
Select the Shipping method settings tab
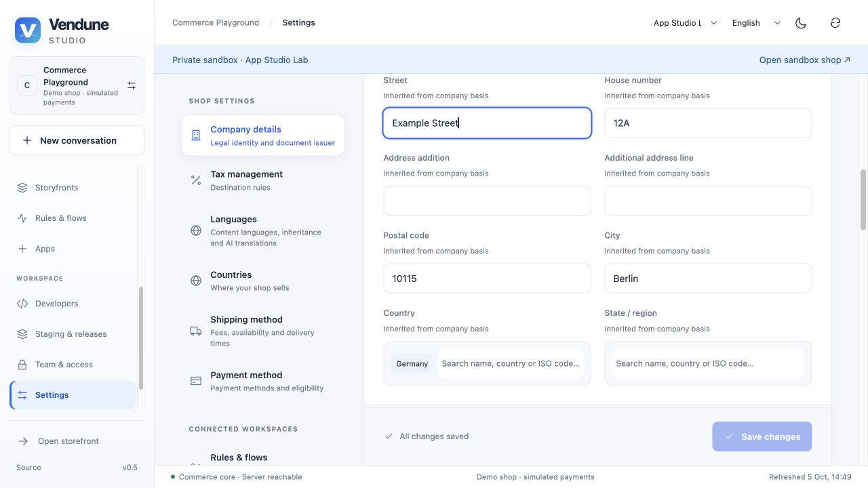point(263,331)
